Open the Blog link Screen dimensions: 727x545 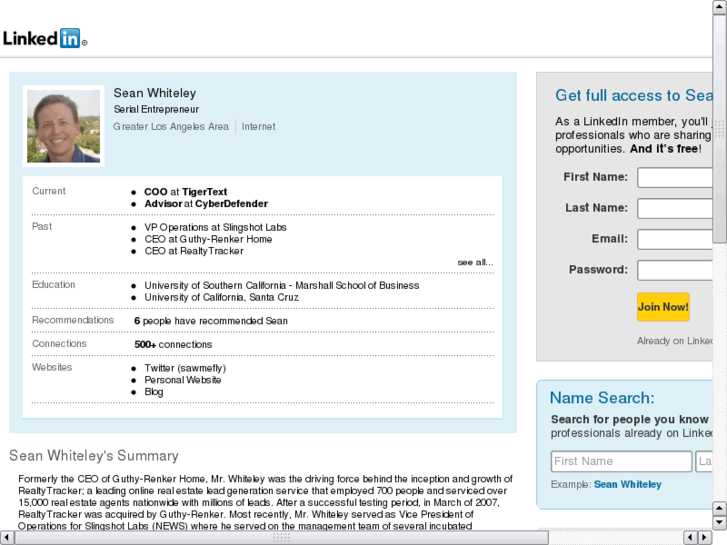153,392
